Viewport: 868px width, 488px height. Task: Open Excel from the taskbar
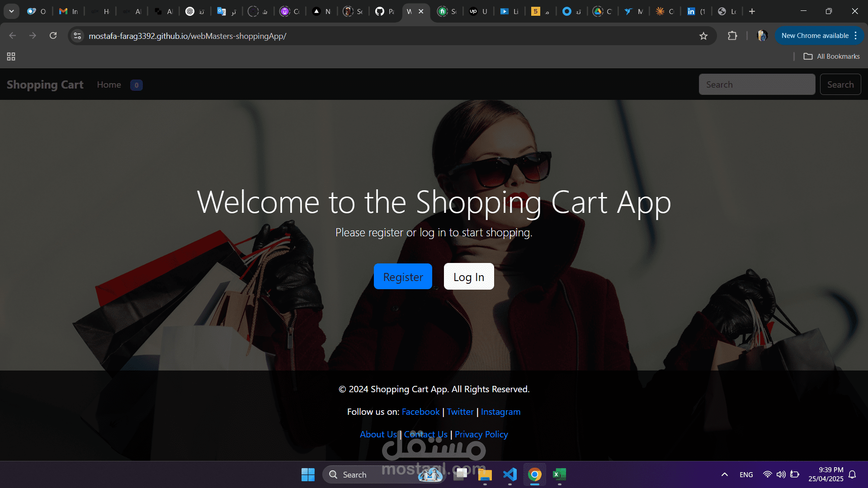click(559, 474)
